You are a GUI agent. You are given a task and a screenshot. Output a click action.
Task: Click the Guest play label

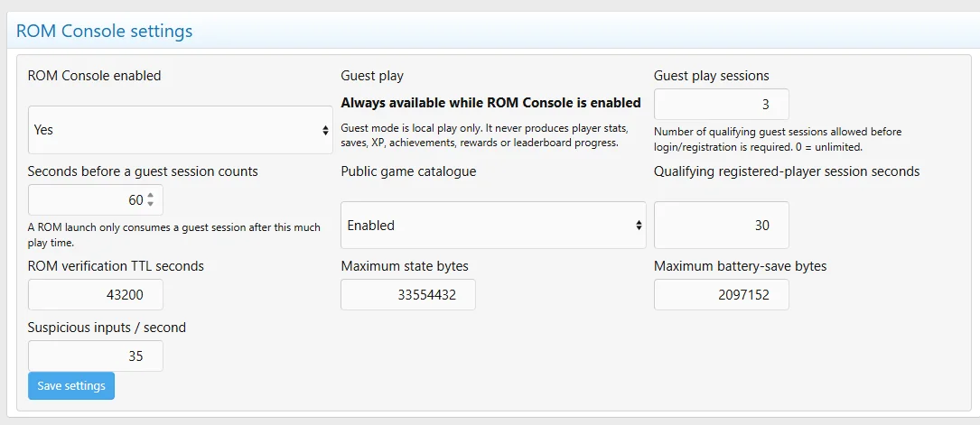(x=372, y=76)
